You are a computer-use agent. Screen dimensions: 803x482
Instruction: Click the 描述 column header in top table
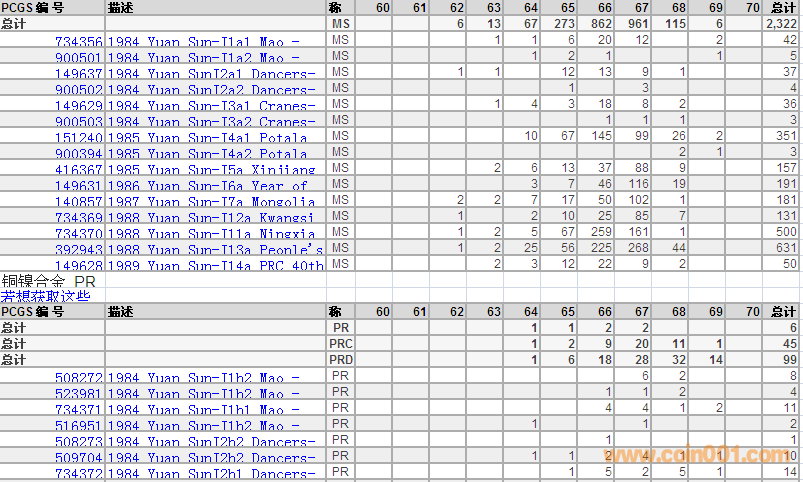point(120,8)
